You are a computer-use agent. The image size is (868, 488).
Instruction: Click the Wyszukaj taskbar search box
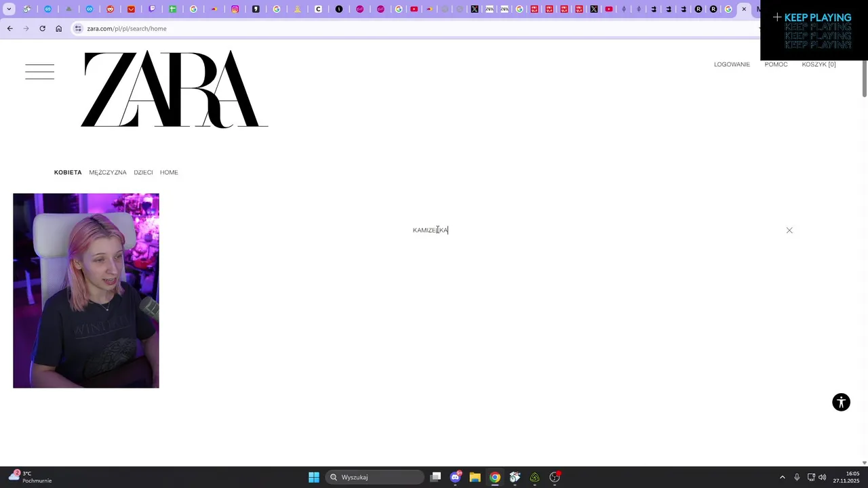pyautogui.click(x=375, y=477)
